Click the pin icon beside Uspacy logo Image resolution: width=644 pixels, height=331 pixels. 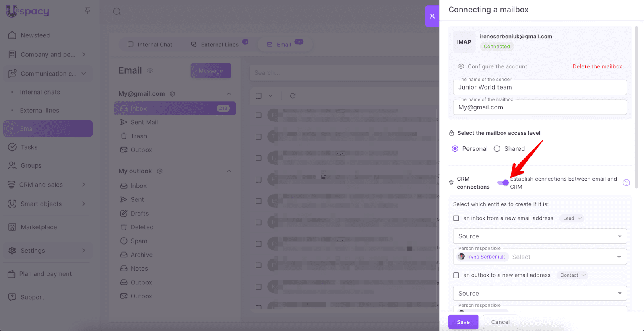pos(87,10)
